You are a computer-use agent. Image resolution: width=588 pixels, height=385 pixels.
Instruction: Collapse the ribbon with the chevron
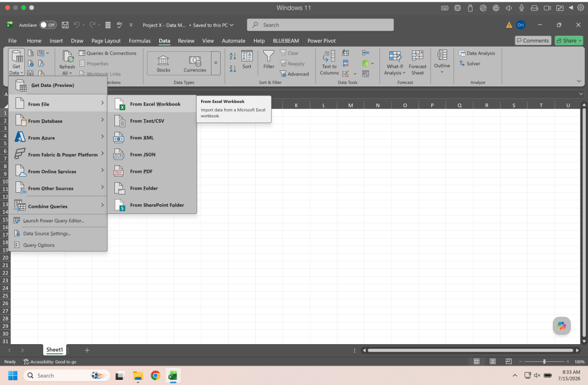579,81
